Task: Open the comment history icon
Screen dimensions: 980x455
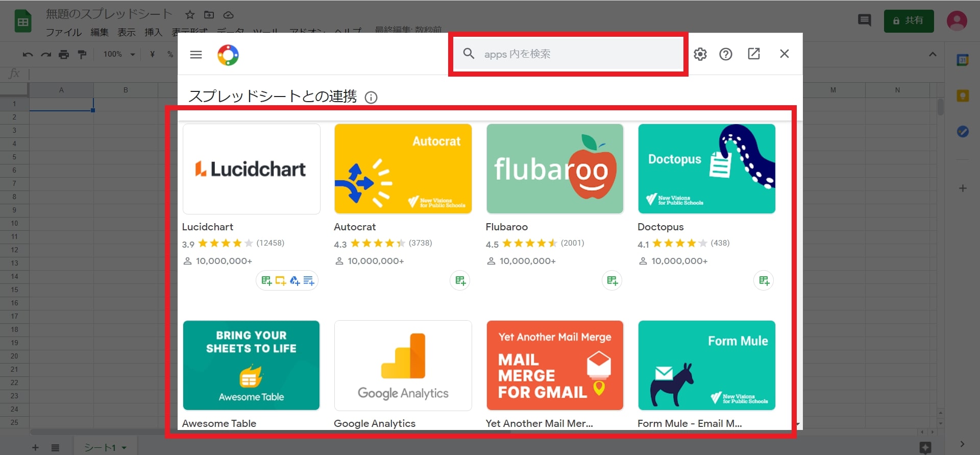Action: coord(865,20)
